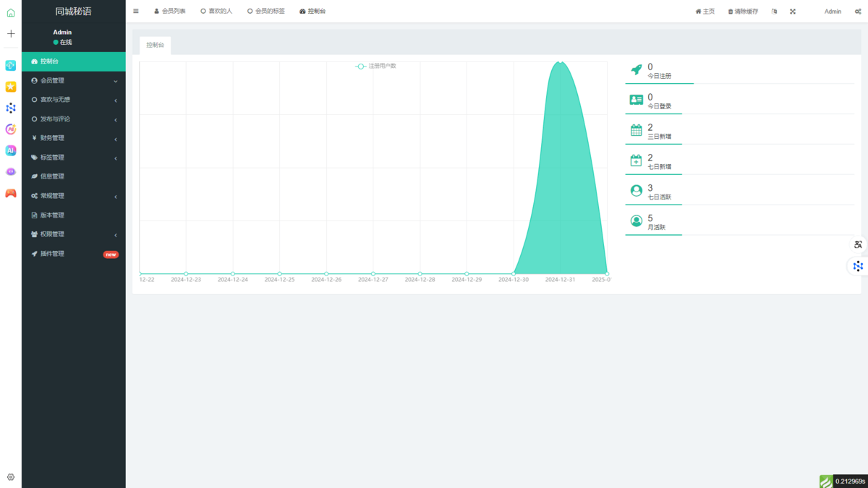Expand the 财务管理 menu
Screen dimensions: 868x488
pyautogui.click(x=74, y=138)
